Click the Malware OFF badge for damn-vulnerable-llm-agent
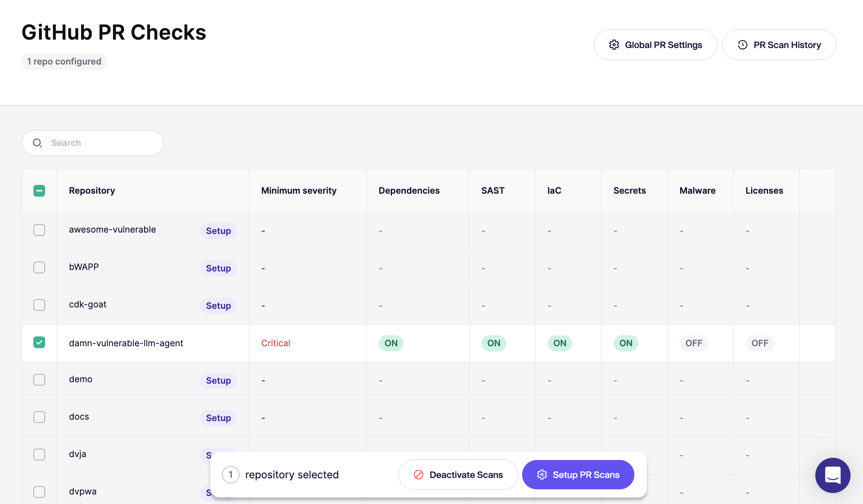Screen dimensions: 863x504 [x=693, y=343]
